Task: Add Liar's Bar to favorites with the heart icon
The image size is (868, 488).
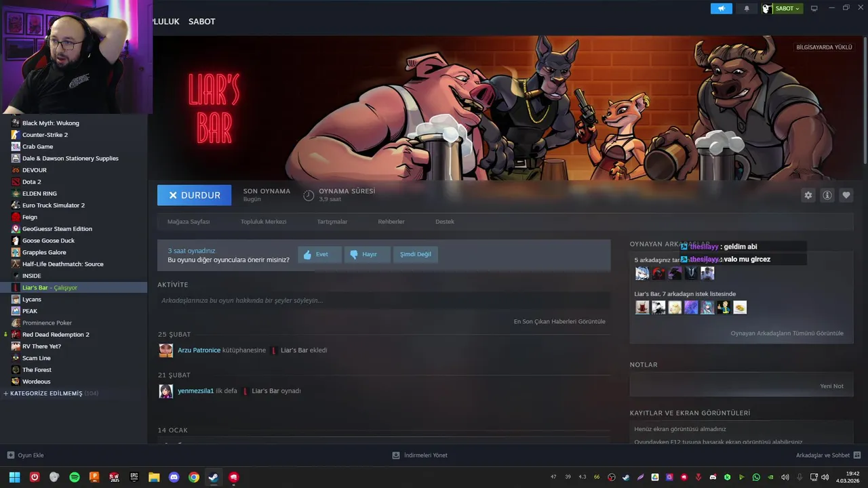Action: tap(846, 195)
